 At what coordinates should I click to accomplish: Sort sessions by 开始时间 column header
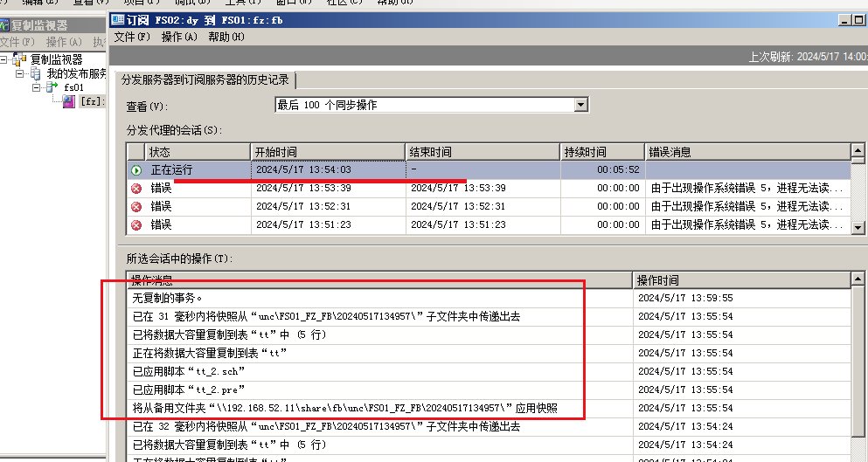tap(328, 152)
